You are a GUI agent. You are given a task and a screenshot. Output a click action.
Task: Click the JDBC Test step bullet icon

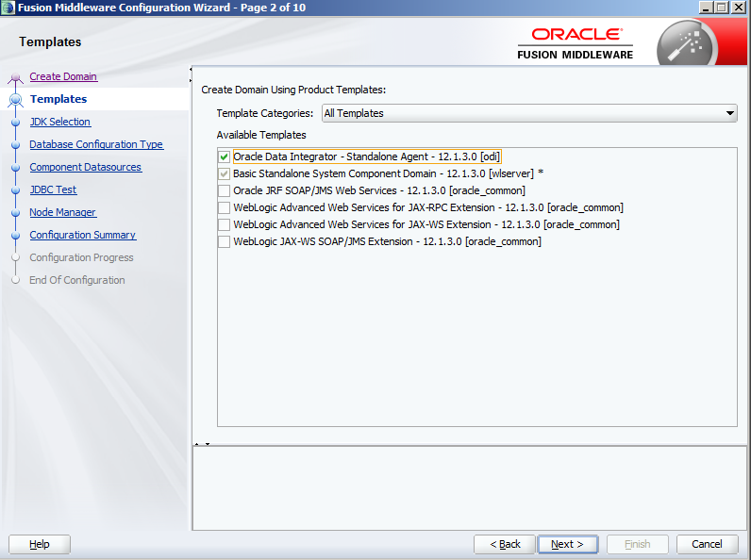(15, 190)
